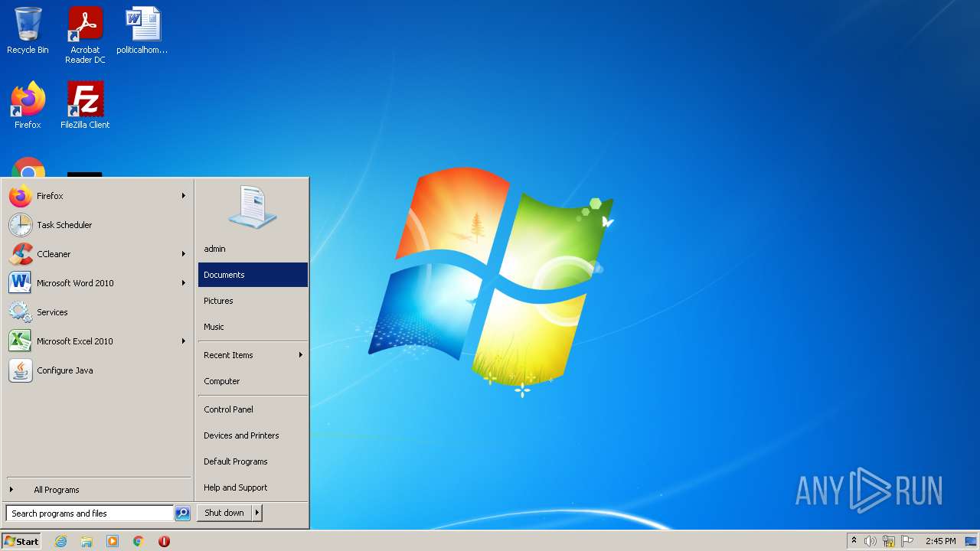Select the Configure Java text label
Viewport: 980px width, 551px height.
tap(65, 370)
